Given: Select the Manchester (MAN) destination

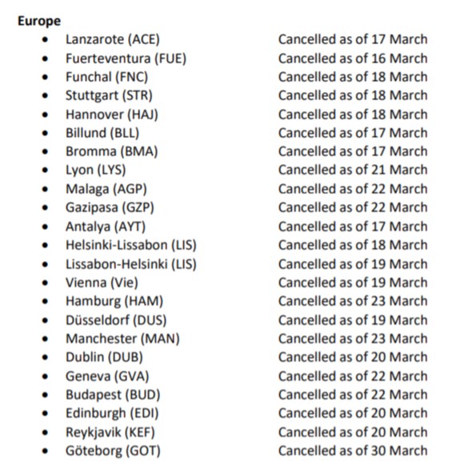Looking at the screenshot, I should 122,338.
